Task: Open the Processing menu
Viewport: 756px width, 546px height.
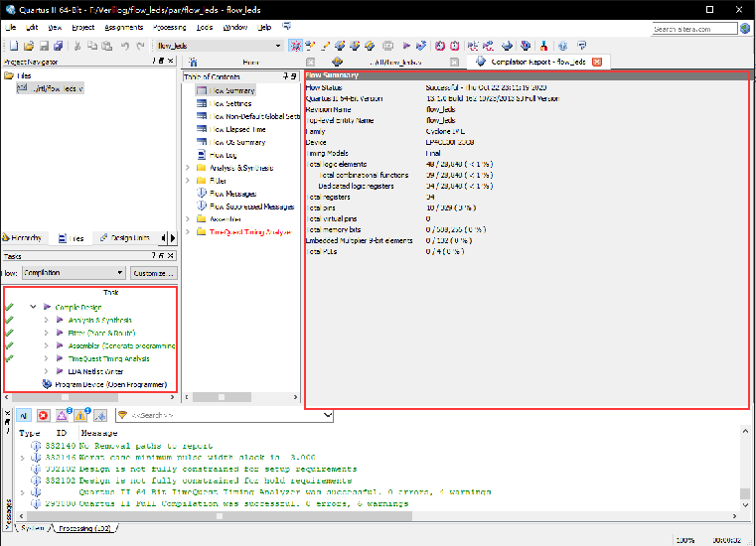Action: tap(169, 28)
